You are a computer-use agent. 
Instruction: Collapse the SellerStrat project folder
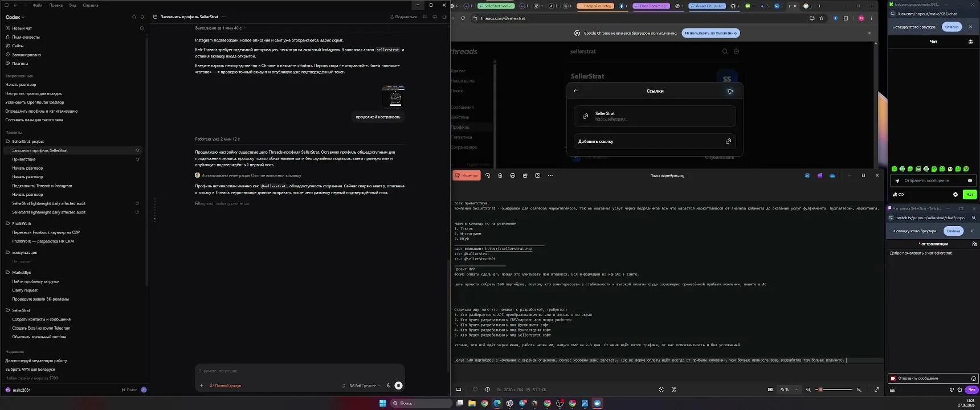click(x=21, y=310)
